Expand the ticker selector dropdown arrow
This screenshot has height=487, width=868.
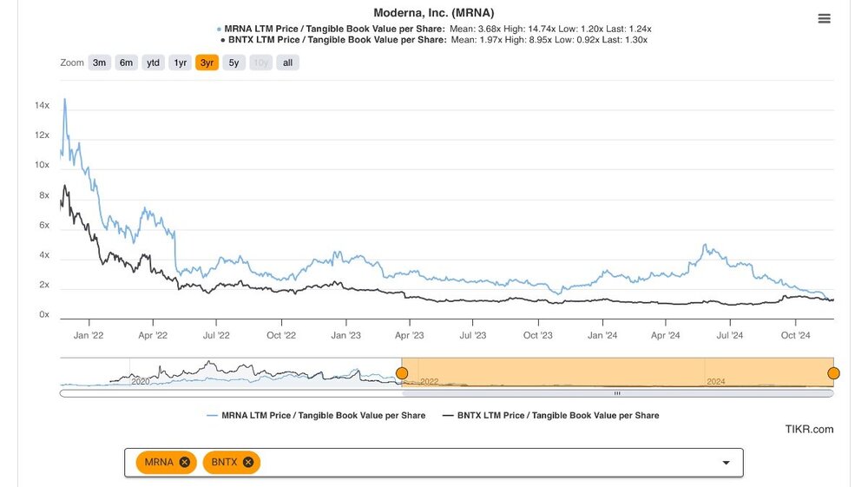pos(726,463)
